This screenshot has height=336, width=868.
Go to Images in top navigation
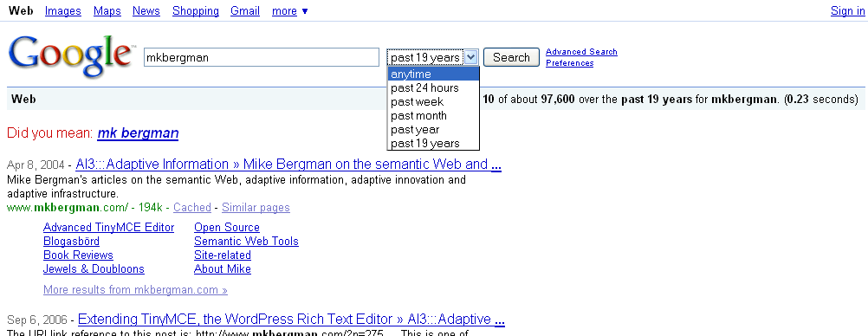62,11
